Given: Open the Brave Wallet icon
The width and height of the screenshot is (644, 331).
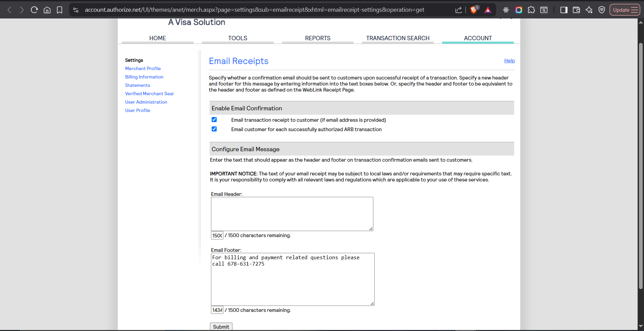Looking at the screenshot, I should (576, 10).
